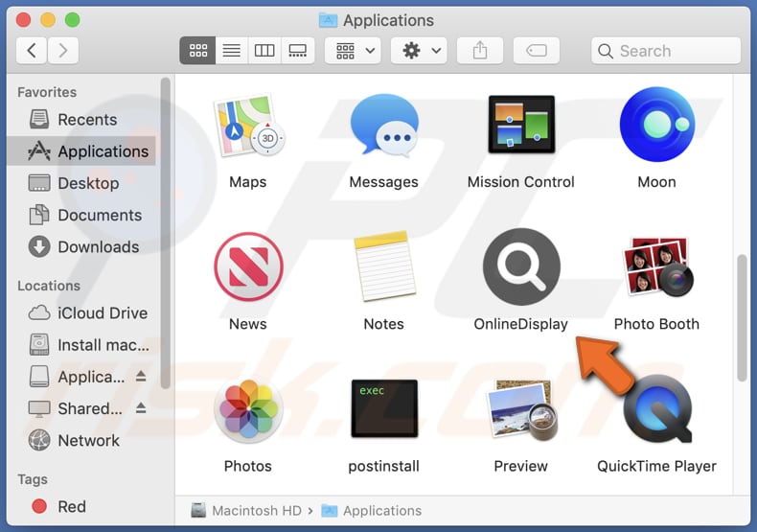The image size is (757, 532).
Task: Select the Moon application icon
Action: tap(657, 124)
